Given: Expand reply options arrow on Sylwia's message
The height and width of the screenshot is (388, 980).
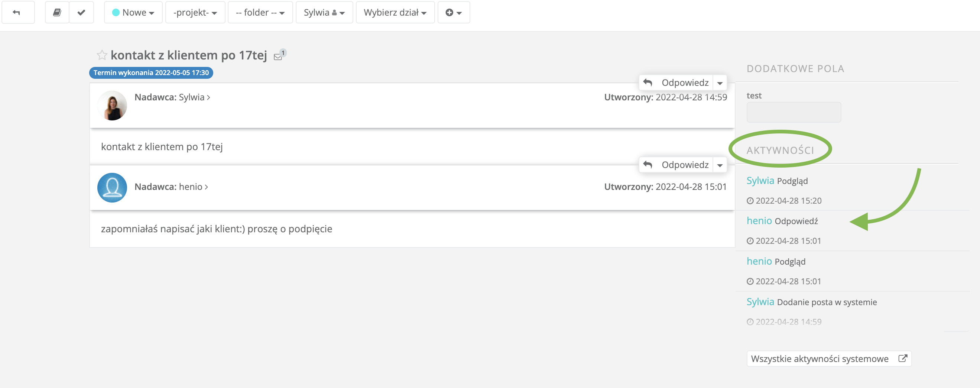Looking at the screenshot, I should [720, 83].
